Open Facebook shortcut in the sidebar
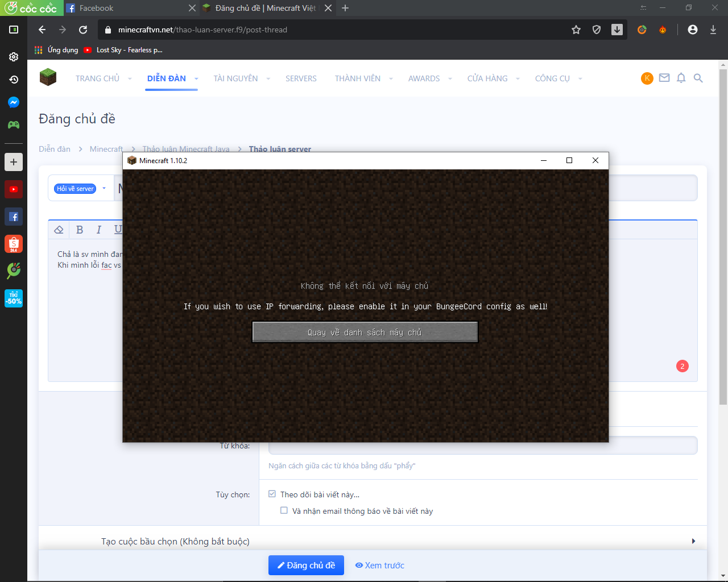The image size is (728, 582). (14, 217)
